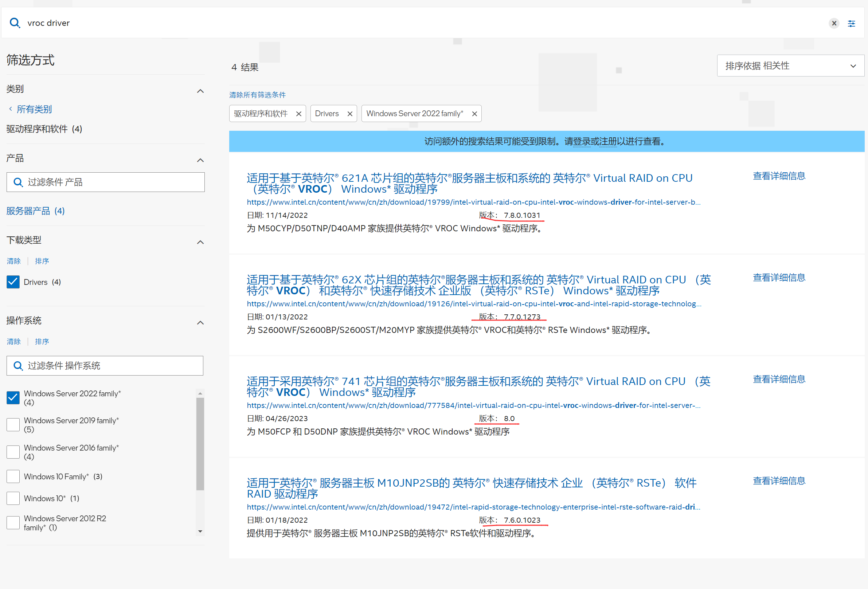Click 排序 under 操作系统
868x589 pixels.
(42, 342)
